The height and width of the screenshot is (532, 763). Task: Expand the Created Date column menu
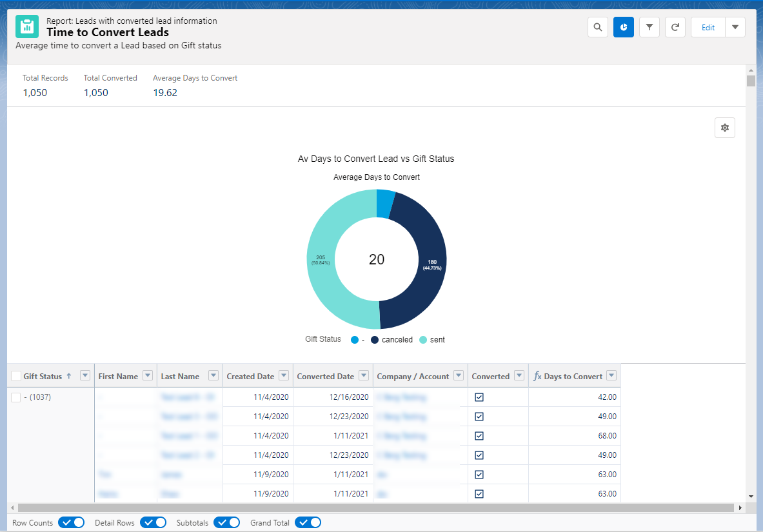[284, 376]
